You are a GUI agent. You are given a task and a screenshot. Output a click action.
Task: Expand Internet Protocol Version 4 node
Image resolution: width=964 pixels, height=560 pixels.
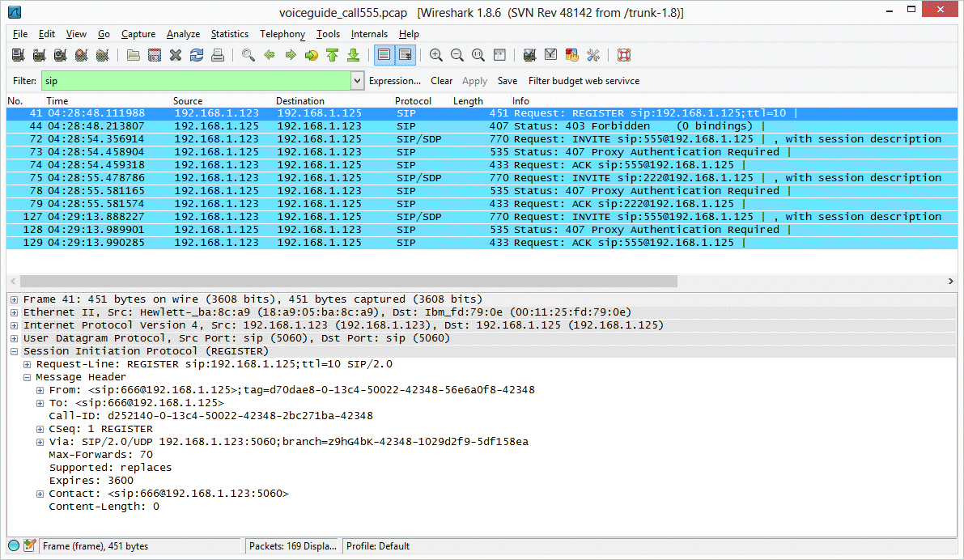pyautogui.click(x=14, y=325)
